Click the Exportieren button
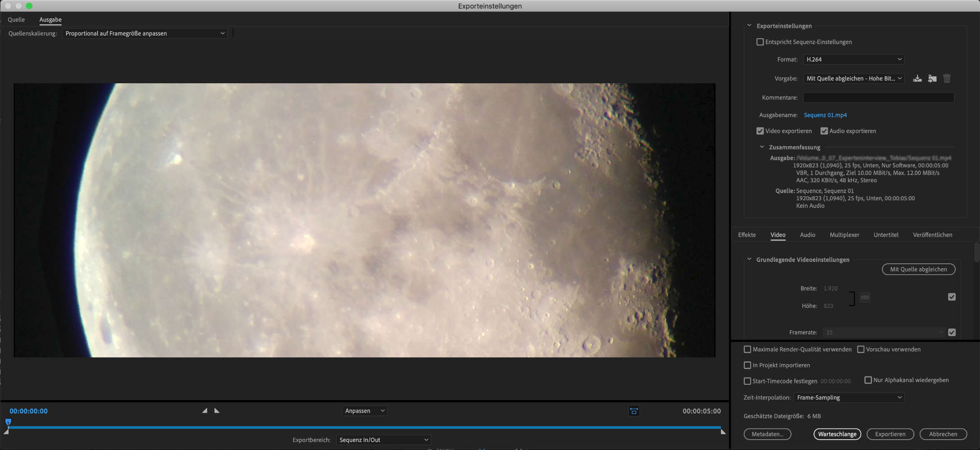 click(x=890, y=434)
